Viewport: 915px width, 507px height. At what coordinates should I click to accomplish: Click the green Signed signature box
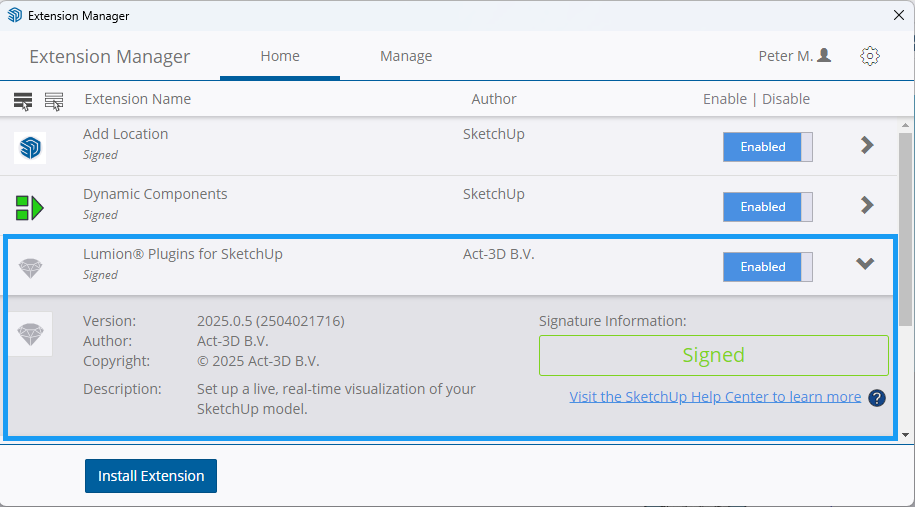tap(713, 355)
